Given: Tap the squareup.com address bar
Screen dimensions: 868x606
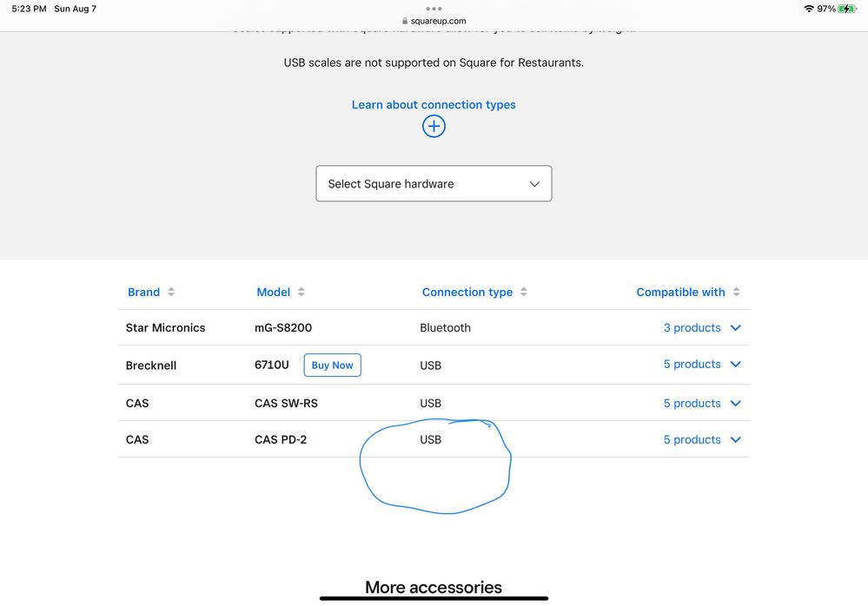Looking at the screenshot, I should (x=434, y=21).
